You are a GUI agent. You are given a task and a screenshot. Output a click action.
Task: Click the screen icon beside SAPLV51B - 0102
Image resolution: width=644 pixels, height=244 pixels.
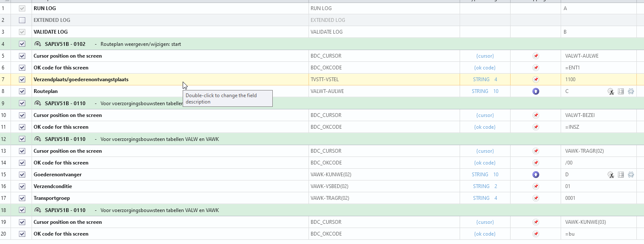(37, 44)
